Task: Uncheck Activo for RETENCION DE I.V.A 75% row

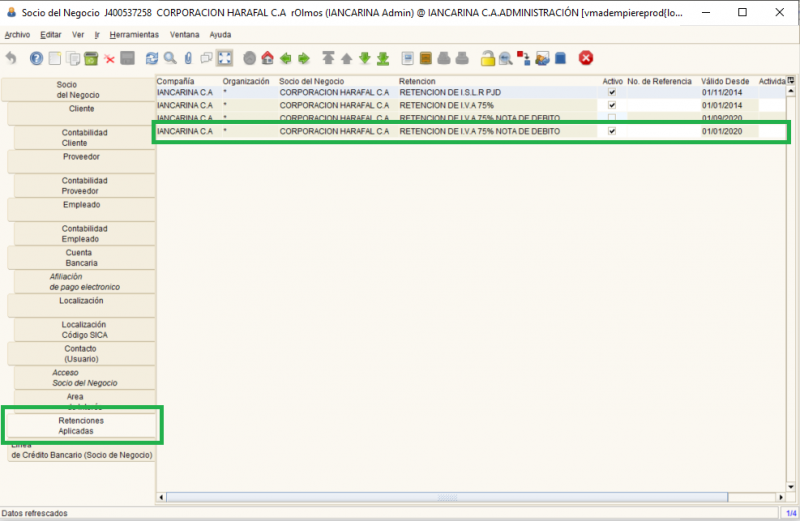Action: (x=611, y=105)
